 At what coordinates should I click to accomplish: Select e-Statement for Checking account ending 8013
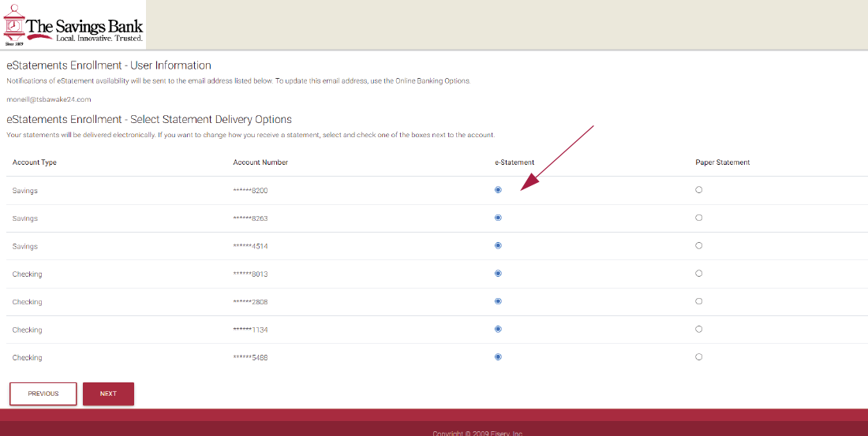click(498, 274)
